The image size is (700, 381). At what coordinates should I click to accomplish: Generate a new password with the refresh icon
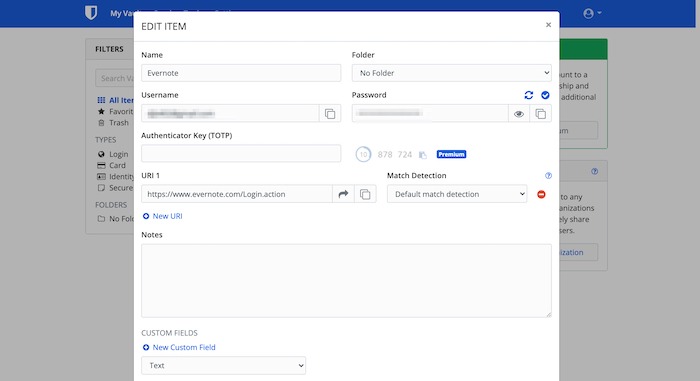coord(529,95)
